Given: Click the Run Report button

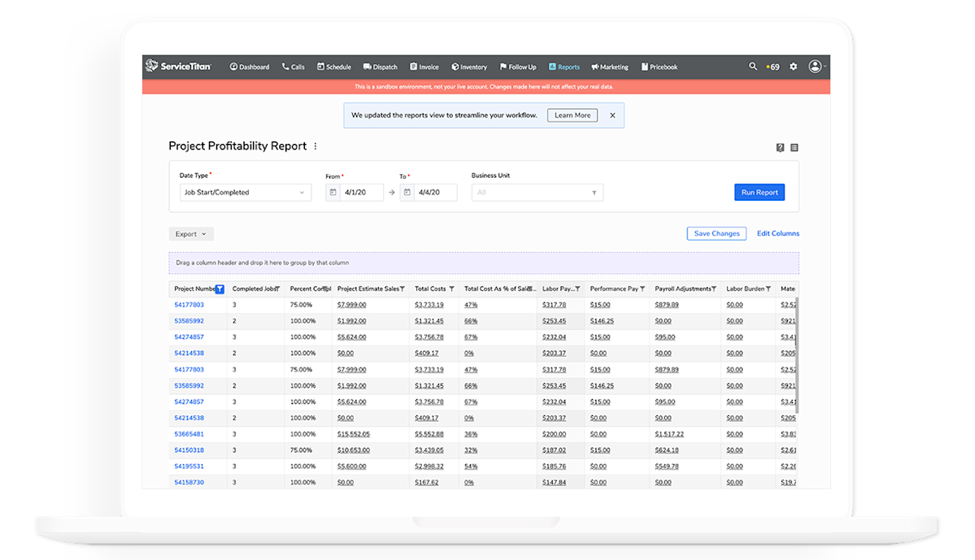Looking at the screenshot, I should point(759,192).
